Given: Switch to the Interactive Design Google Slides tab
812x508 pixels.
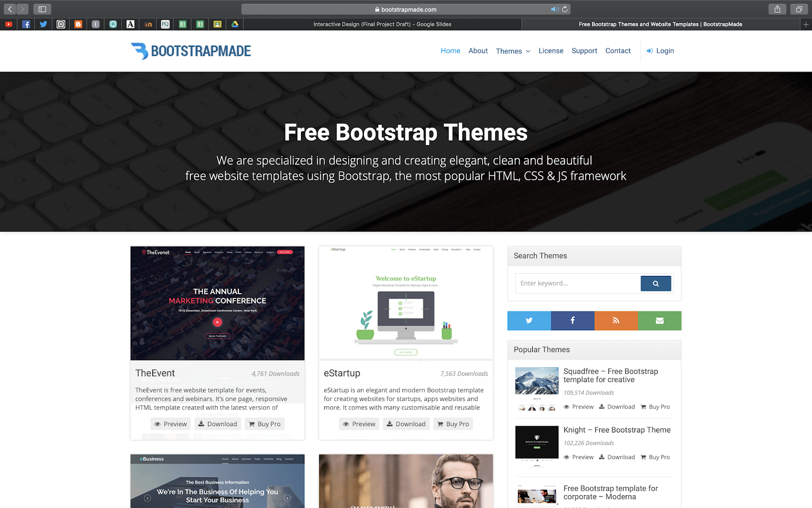Looking at the screenshot, I should [x=382, y=24].
